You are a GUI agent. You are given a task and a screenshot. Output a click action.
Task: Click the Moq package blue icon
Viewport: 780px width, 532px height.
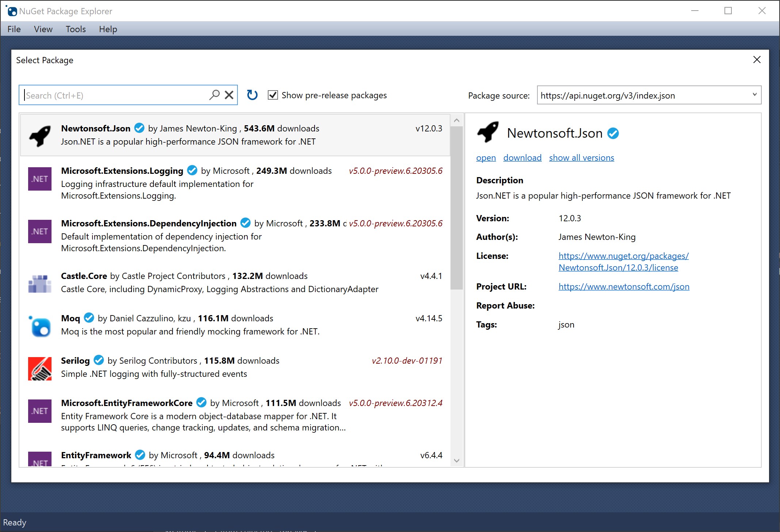pos(40,326)
